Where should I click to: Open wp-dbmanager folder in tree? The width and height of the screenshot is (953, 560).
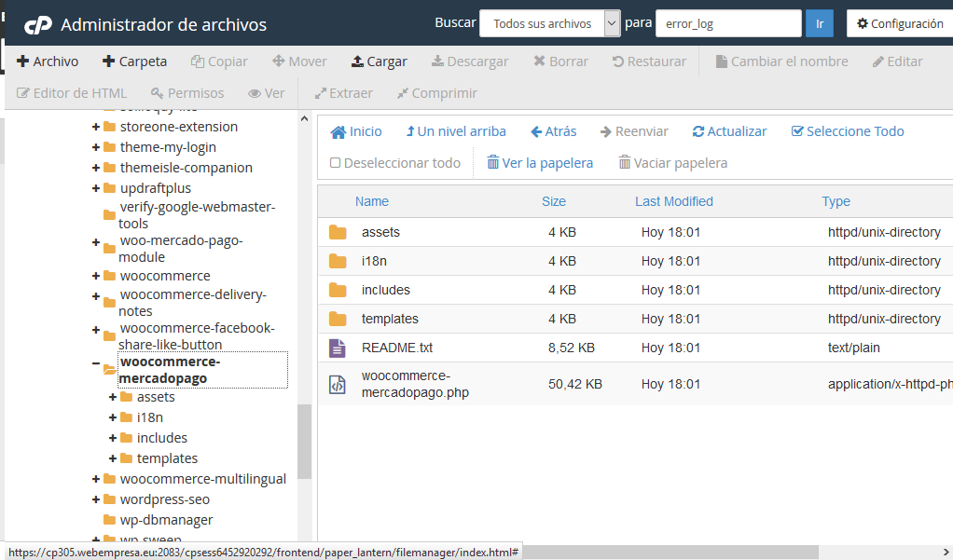pyautogui.click(x=167, y=520)
